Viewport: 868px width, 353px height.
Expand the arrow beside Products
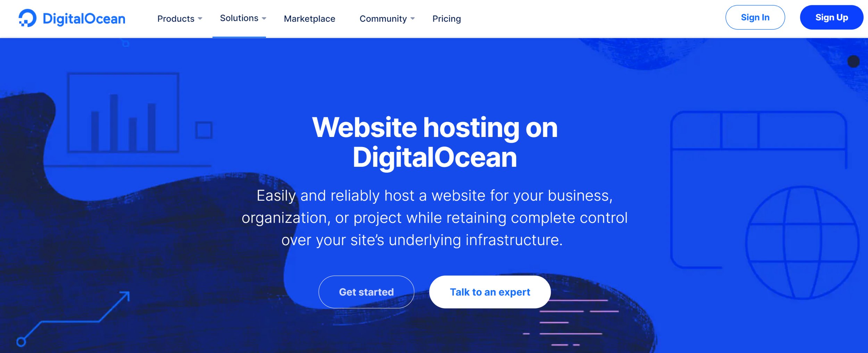click(200, 19)
